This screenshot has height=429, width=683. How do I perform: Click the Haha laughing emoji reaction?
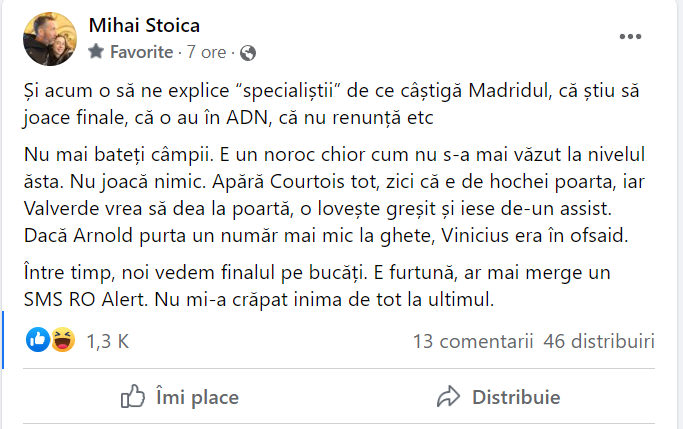pos(62,341)
